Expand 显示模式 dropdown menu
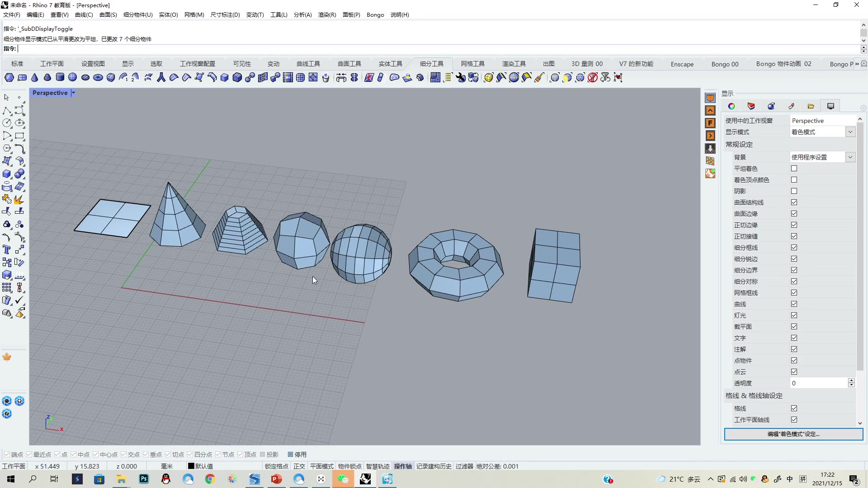Image resolution: width=868 pixels, height=488 pixels. 851,131
